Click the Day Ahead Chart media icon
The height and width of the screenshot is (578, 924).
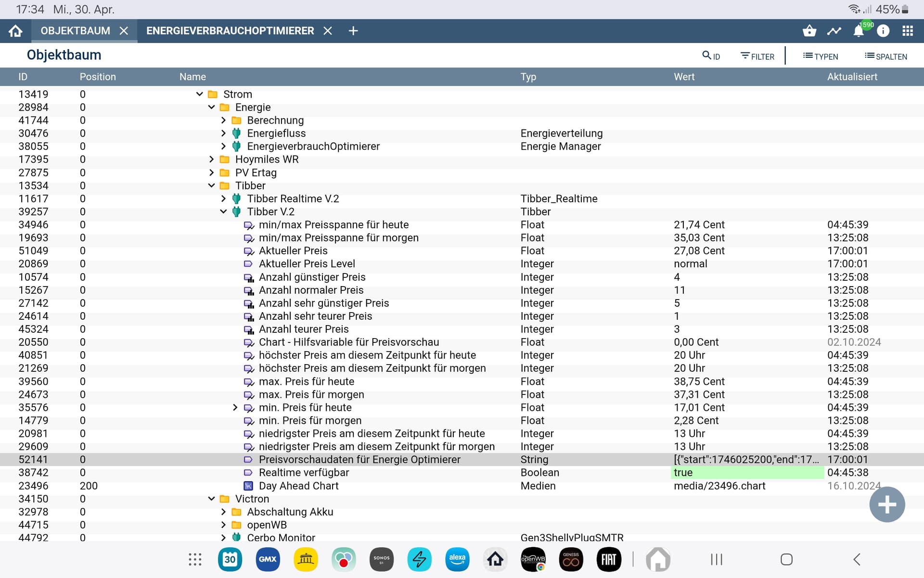coord(248,486)
